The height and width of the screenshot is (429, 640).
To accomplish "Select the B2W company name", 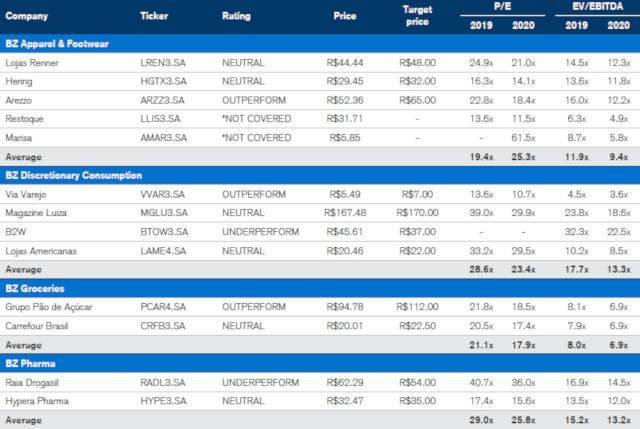I will [16, 232].
